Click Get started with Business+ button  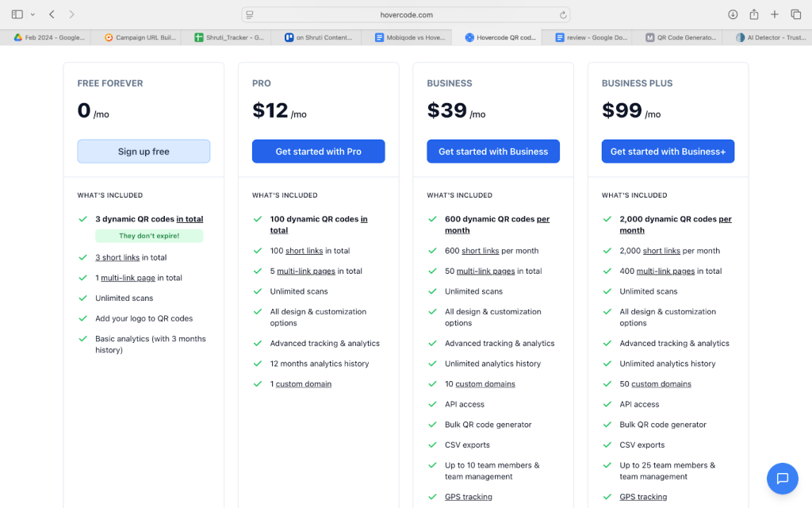coord(668,152)
